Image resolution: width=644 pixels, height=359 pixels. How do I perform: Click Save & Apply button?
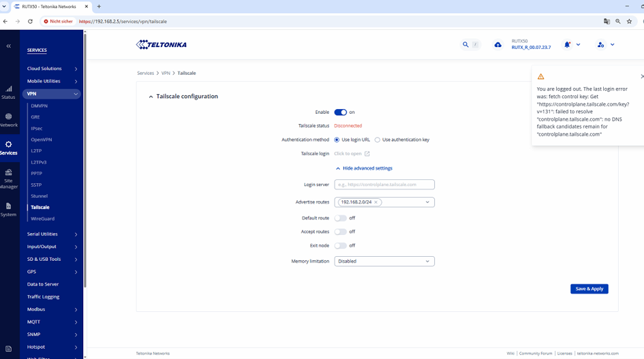coord(589,289)
